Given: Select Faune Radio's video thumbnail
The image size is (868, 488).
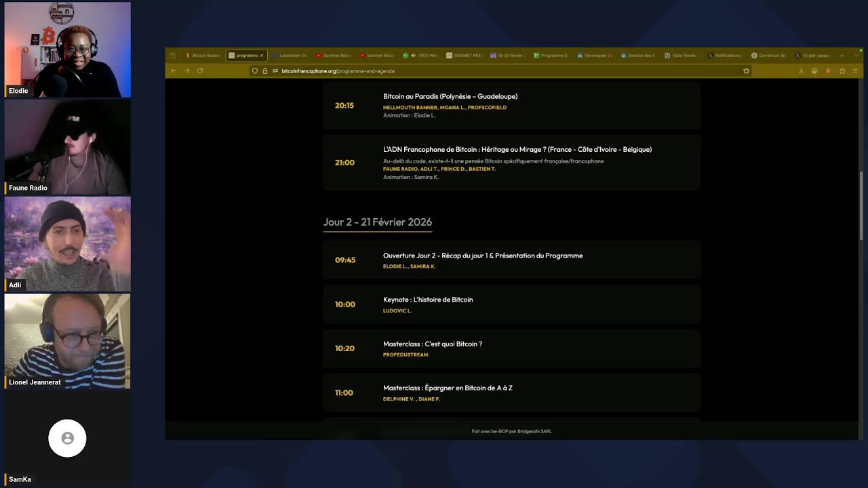Looking at the screenshot, I should point(67,147).
